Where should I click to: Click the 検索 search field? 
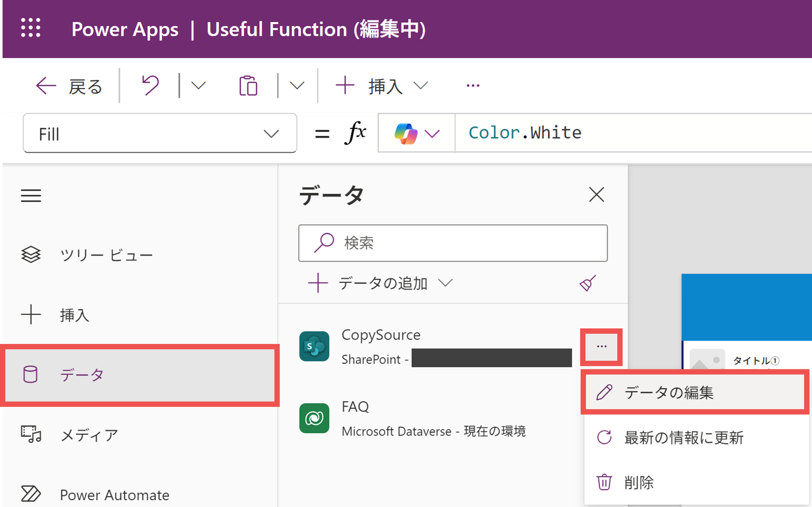tap(453, 243)
